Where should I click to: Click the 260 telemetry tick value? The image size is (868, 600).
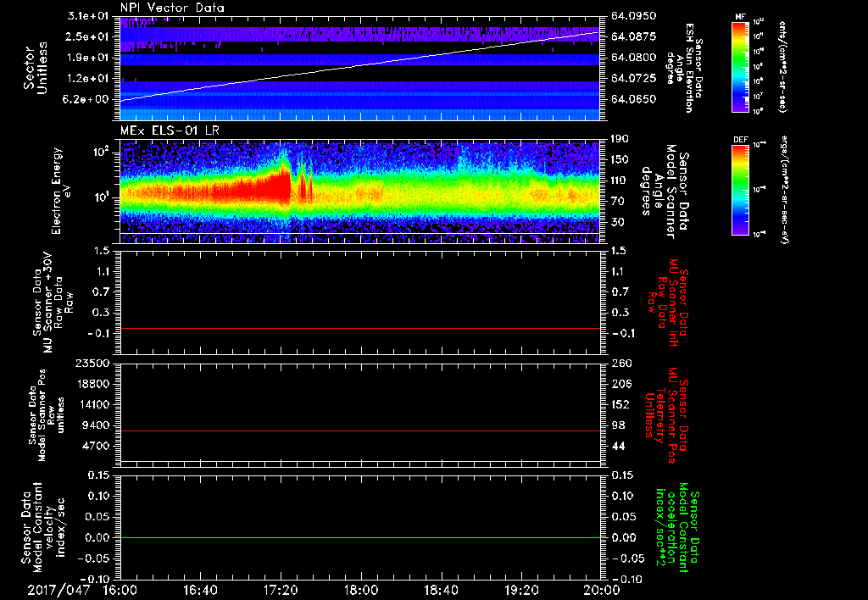point(620,363)
